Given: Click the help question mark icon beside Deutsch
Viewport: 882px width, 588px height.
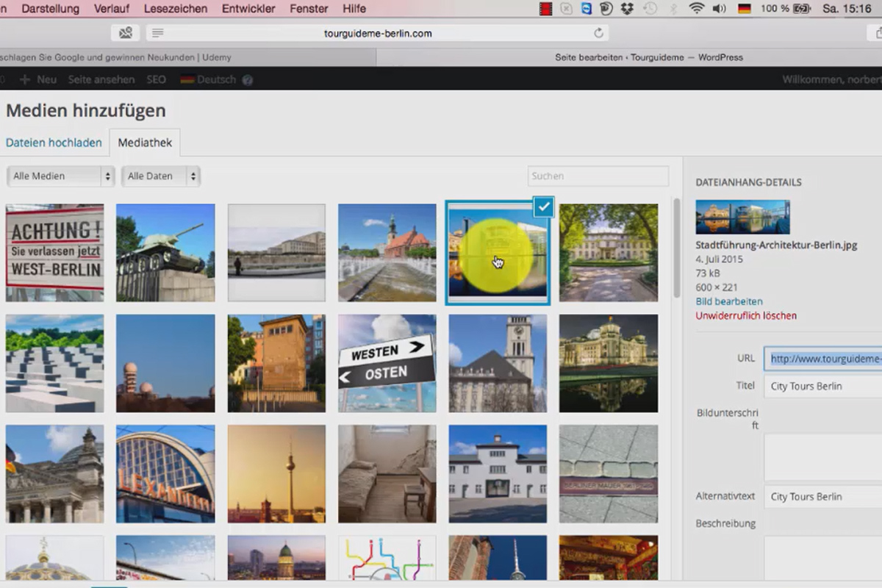Looking at the screenshot, I should tap(248, 80).
